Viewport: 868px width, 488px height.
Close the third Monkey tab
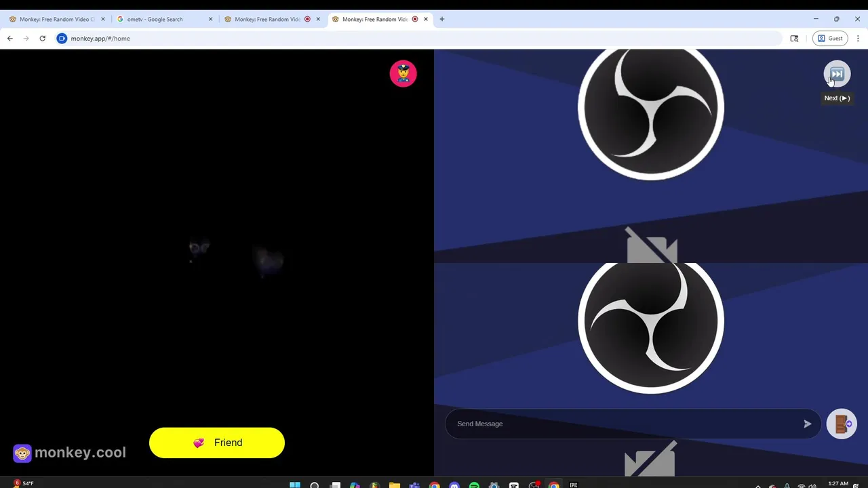point(318,19)
